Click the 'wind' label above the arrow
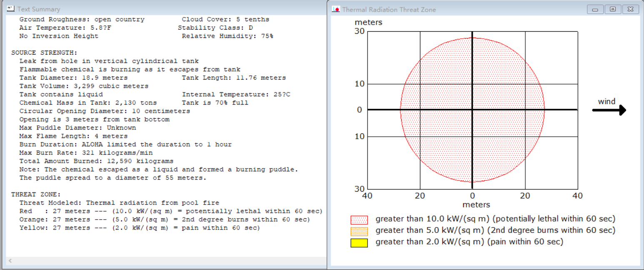 point(607,102)
